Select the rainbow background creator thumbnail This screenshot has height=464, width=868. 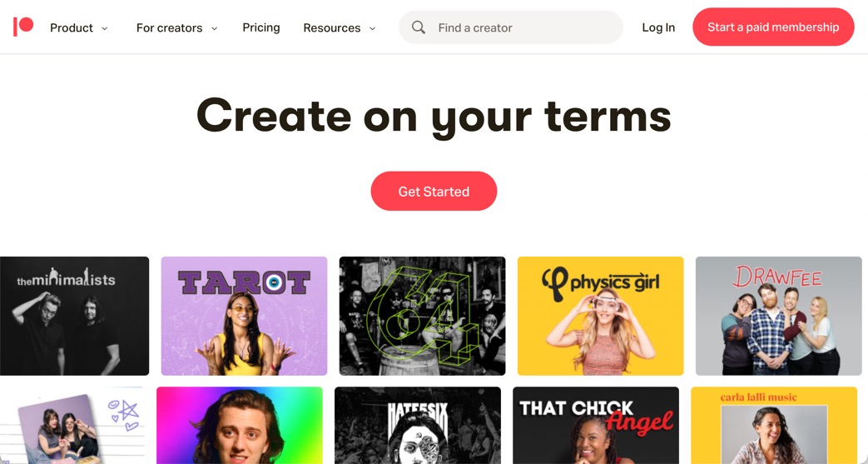click(x=240, y=425)
